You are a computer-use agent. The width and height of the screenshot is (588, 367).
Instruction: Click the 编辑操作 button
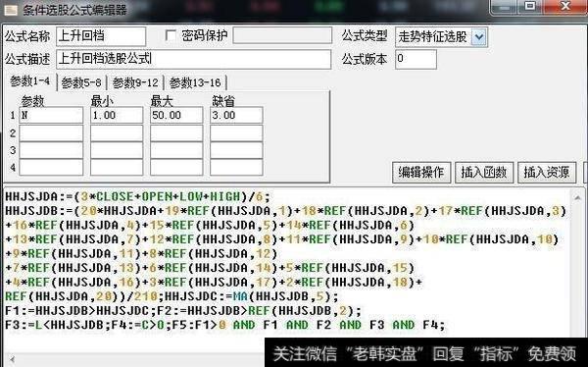(x=421, y=173)
